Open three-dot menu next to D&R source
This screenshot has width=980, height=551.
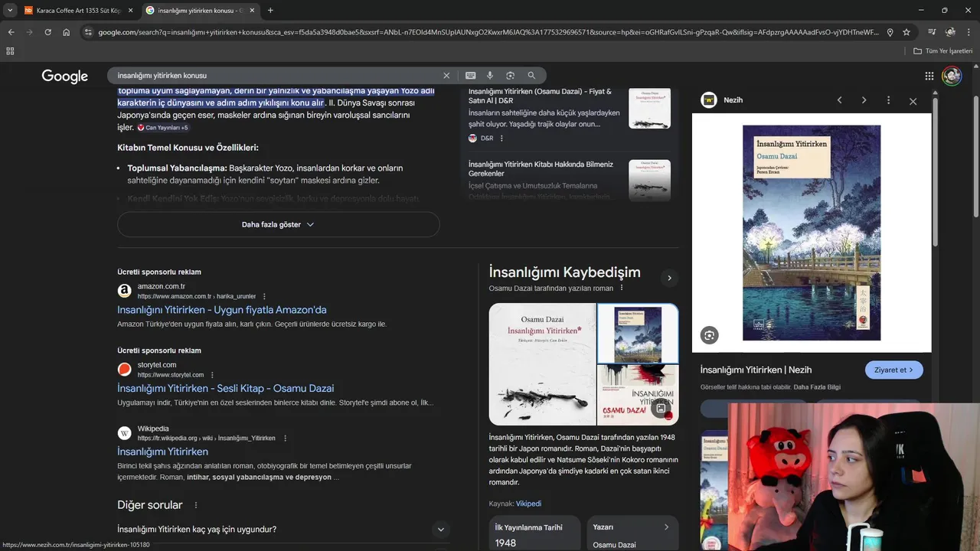(x=501, y=138)
